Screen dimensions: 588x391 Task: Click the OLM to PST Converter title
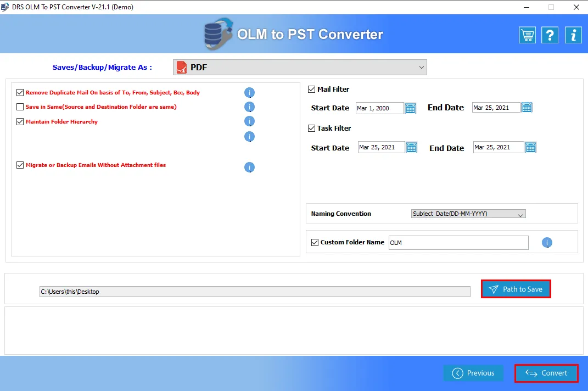(x=310, y=34)
